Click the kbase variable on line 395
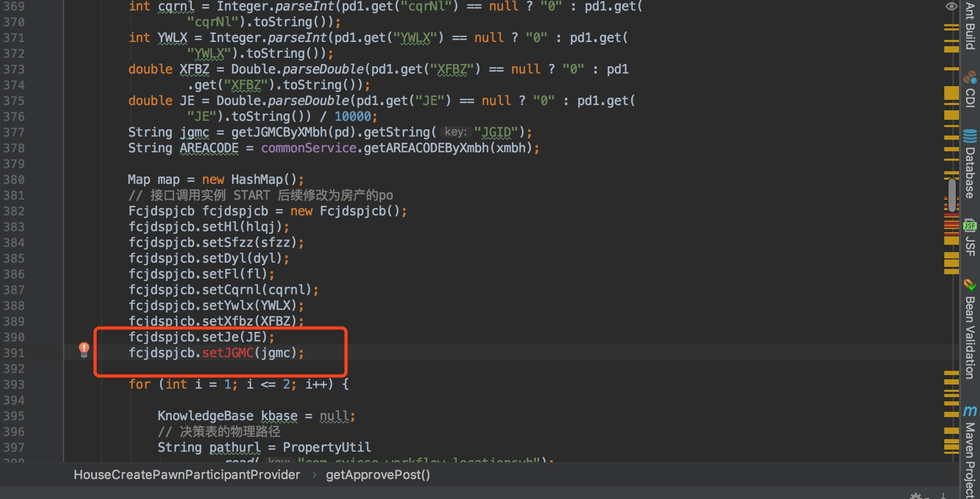980x499 pixels. coord(279,416)
